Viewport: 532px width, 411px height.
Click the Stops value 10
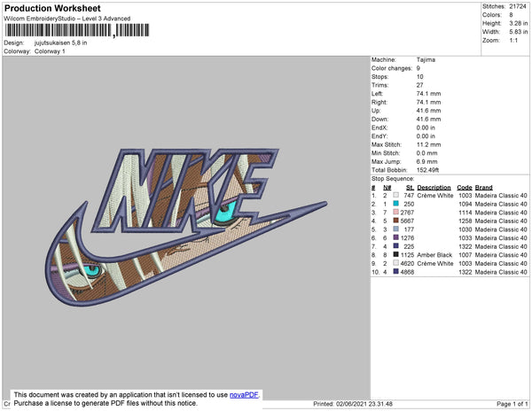pos(419,76)
